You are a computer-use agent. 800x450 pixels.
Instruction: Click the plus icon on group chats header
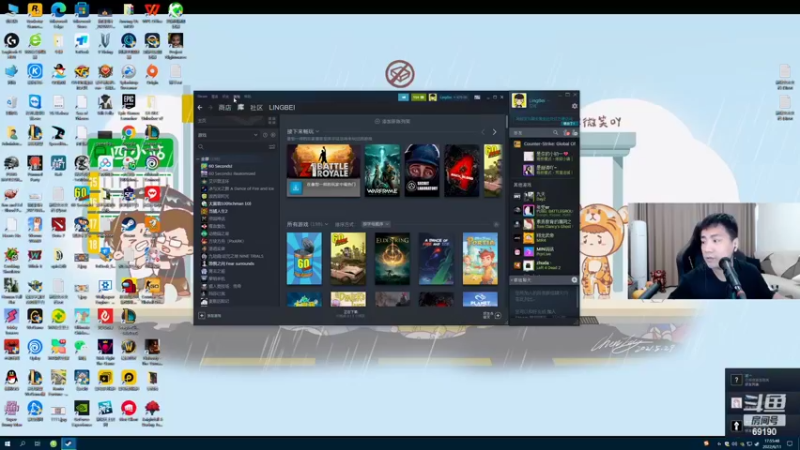(574, 280)
